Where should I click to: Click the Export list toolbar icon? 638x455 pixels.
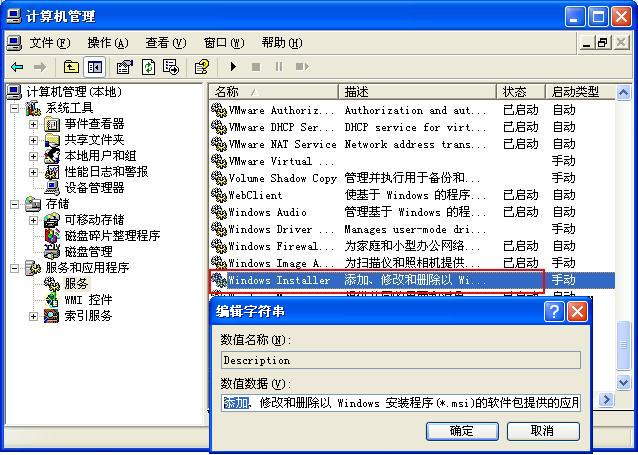click(x=171, y=67)
